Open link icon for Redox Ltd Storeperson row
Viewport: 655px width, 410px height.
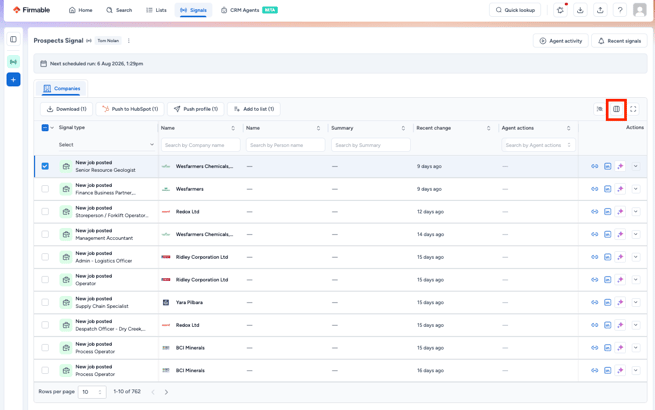(594, 211)
